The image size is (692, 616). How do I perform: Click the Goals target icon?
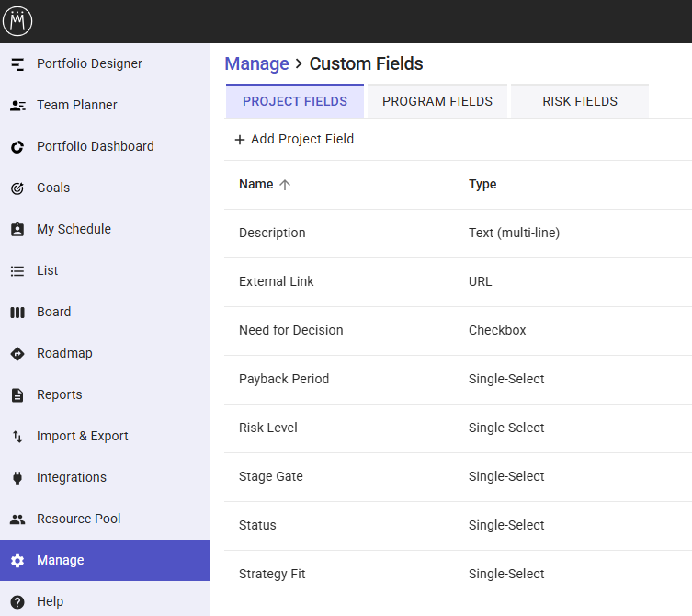[17, 188]
